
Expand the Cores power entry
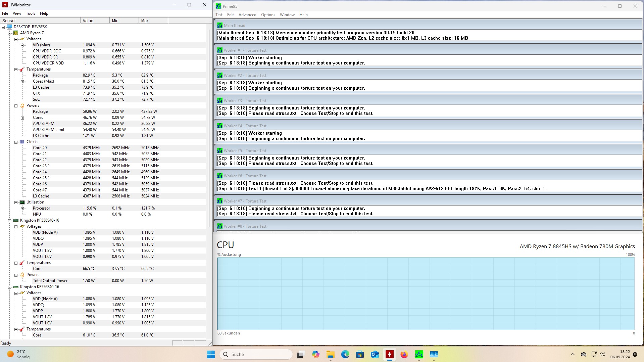point(22,118)
